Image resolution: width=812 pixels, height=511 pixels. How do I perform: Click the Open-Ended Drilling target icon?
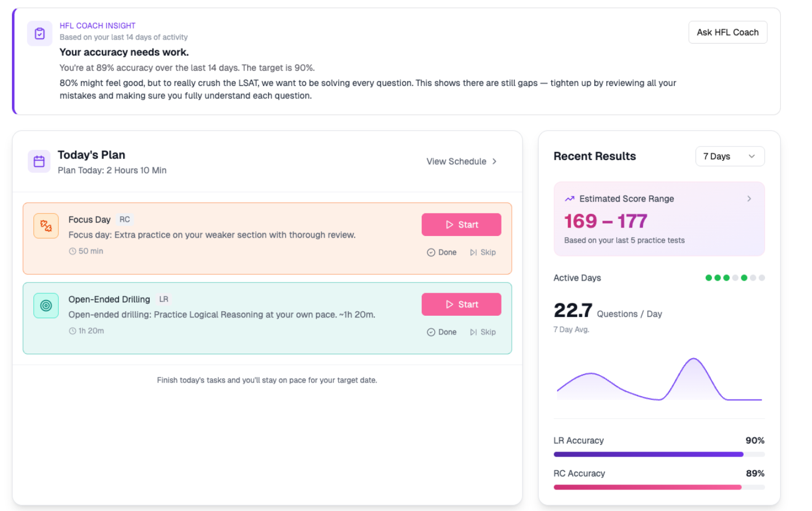point(46,306)
